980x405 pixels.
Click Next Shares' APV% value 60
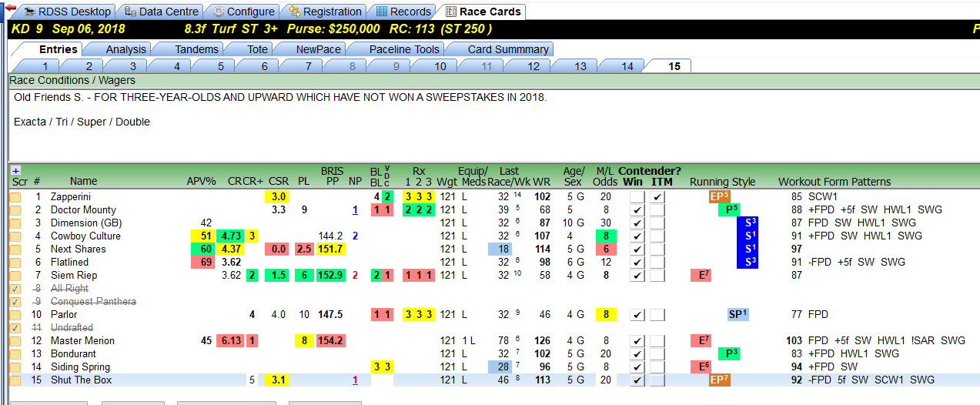coord(205,249)
